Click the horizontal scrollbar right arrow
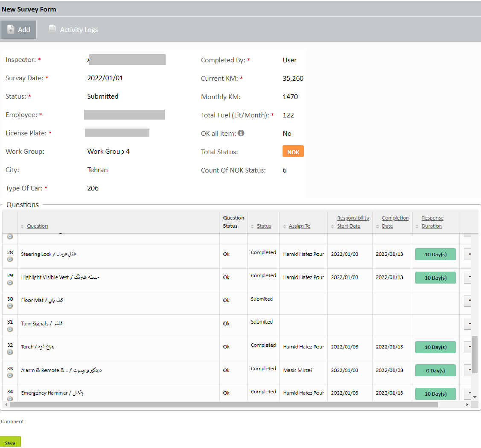This screenshot has width=481, height=448. pyautogui.click(x=467, y=404)
